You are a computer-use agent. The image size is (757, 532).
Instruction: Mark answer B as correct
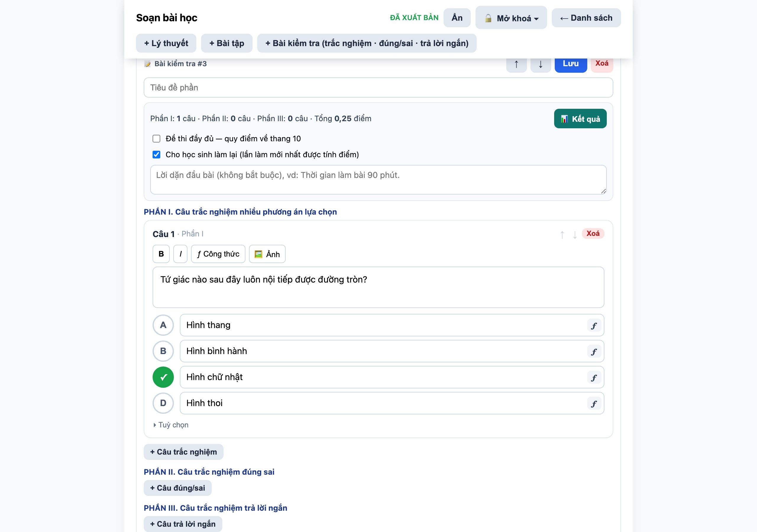tap(163, 351)
